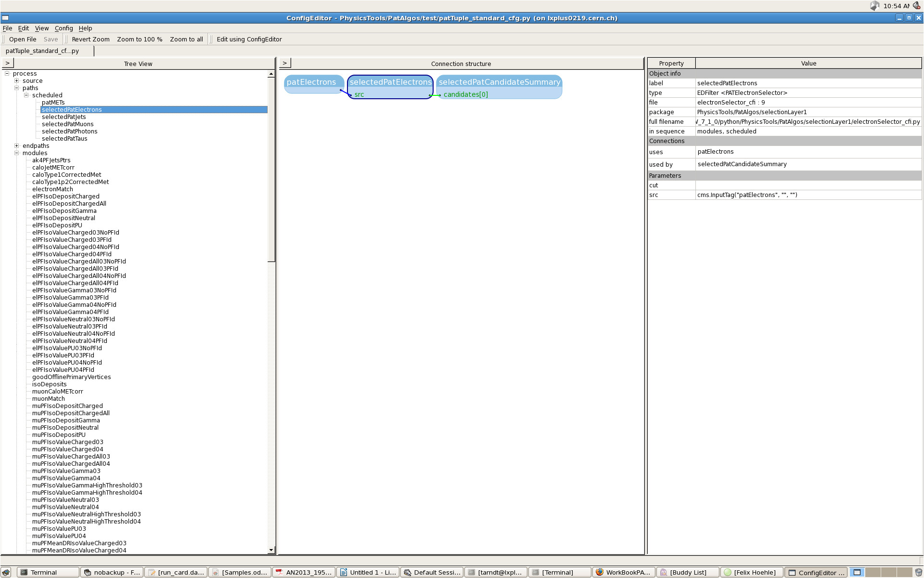Click the Connection structure panel arrow button
Screen dimensions: 924x578
tap(285, 63)
